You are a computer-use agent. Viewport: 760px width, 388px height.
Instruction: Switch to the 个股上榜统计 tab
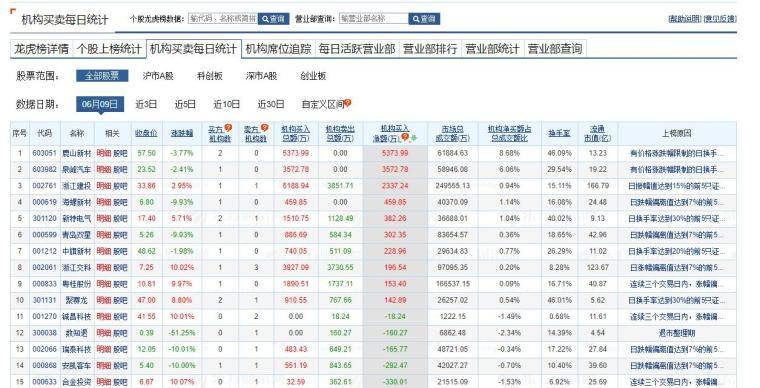(x=109, y=49)
